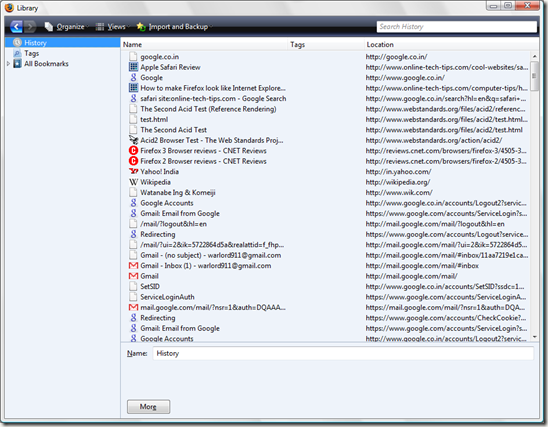Click the google.co.in page icon

pos(133,56)
